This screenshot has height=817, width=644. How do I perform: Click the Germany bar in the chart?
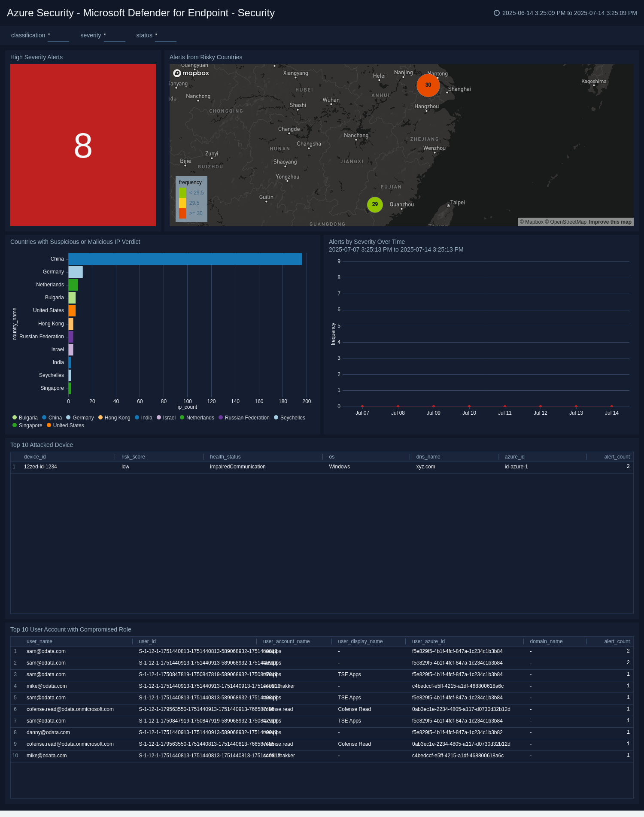(76, 272)
